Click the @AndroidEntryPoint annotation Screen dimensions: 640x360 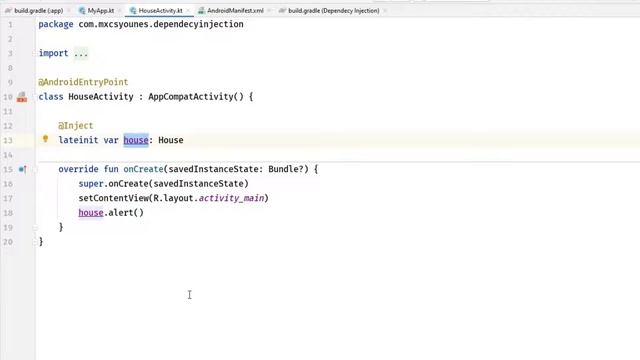coord(83,82)
